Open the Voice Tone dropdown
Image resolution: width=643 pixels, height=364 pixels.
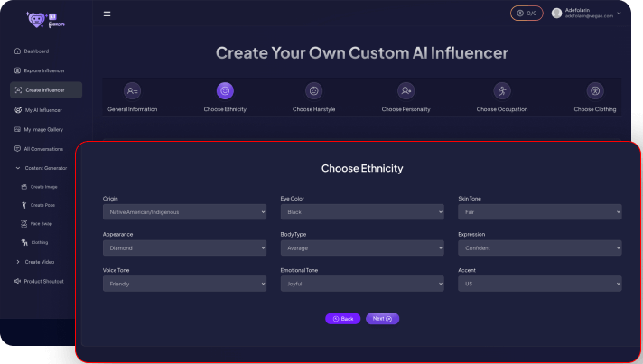point(184,284)
